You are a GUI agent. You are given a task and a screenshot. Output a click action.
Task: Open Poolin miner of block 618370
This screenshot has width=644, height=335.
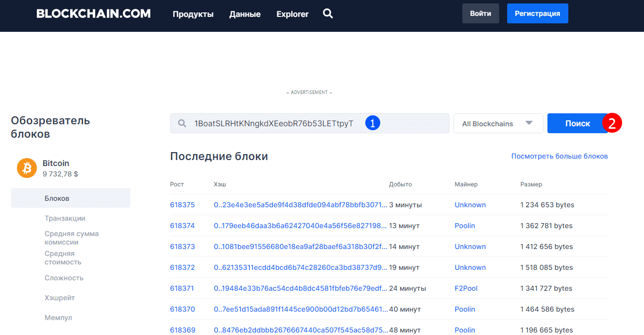click(x=465, y=309)
